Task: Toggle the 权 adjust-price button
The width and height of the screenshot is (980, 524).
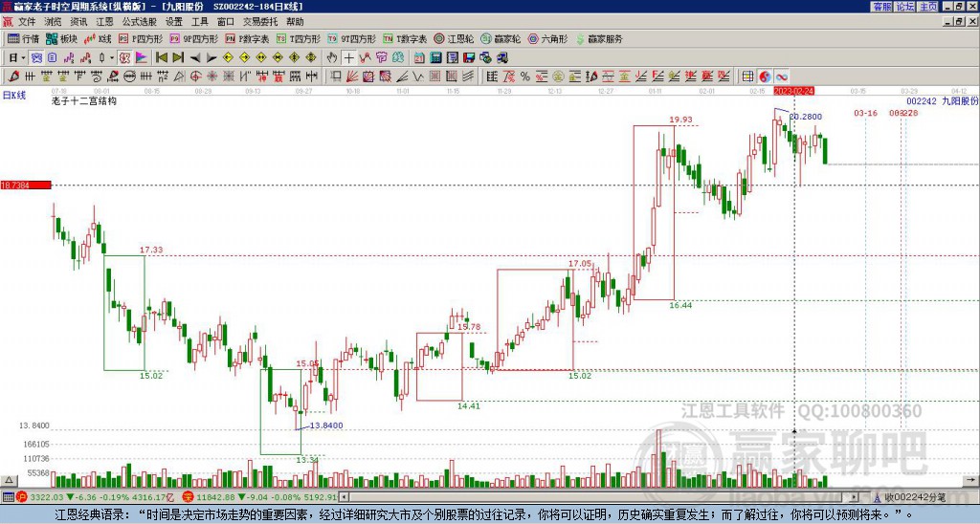Action: pyautogui.click(x=124, y=57)
